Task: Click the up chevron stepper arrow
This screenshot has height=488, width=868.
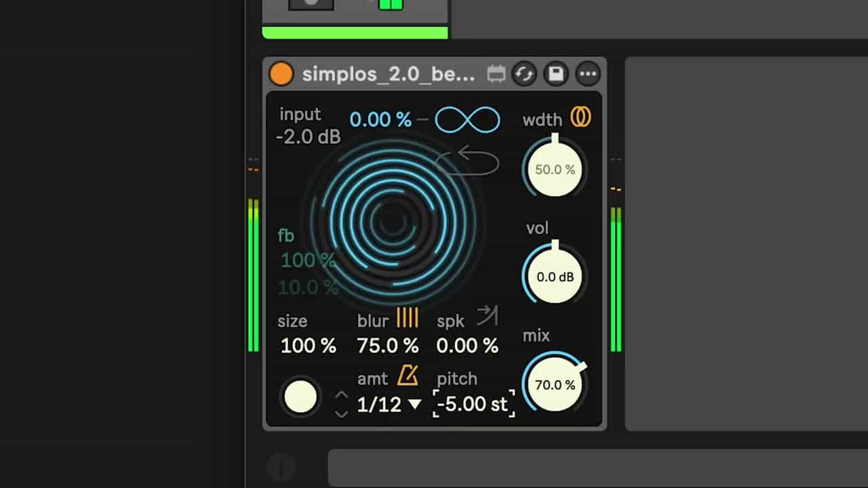Action: coord(342,394)
